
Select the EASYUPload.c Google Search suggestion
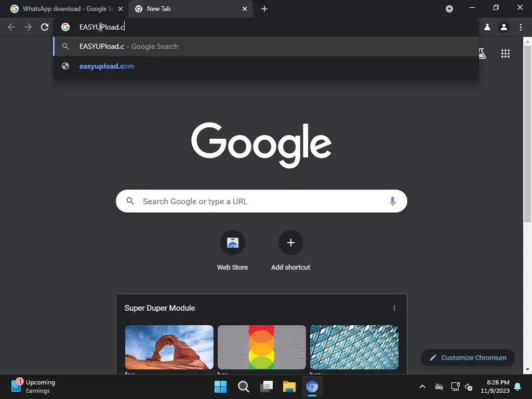point(265,46)
